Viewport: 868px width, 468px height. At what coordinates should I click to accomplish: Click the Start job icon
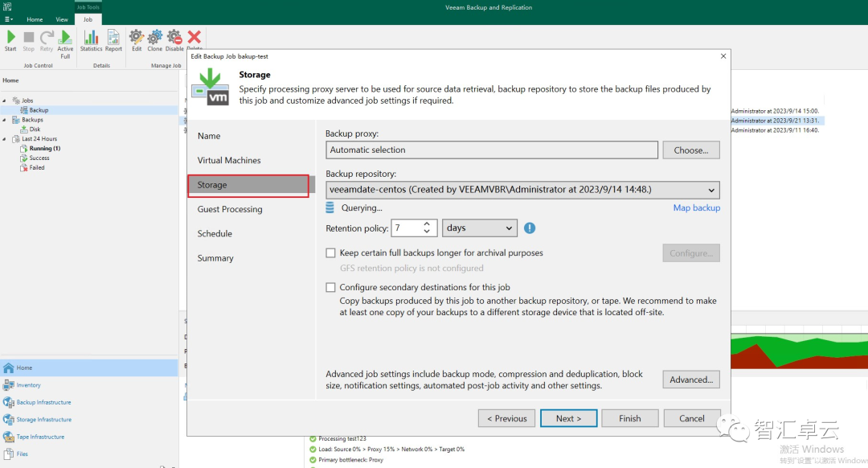[x=10, y=41]
